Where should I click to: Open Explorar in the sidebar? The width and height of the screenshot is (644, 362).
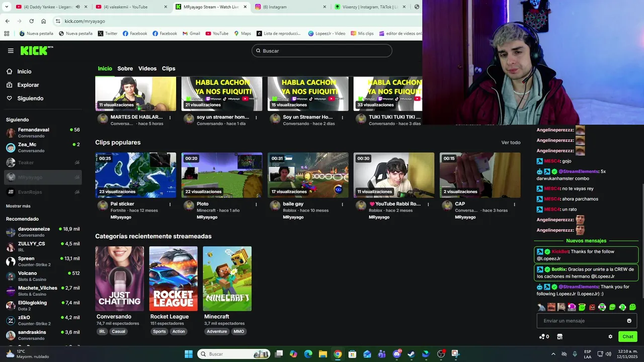[28, 85]
